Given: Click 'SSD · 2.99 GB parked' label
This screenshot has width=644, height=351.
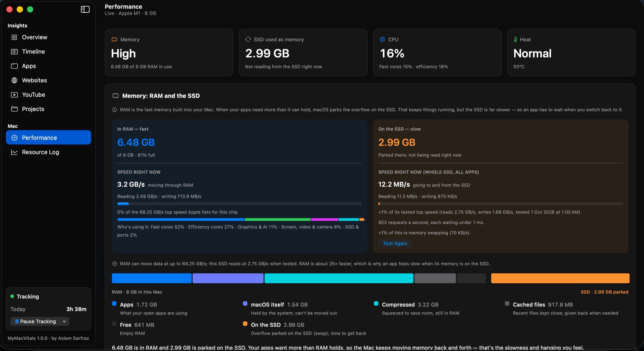Looking at the screenshot, I should tap(604, 292).
